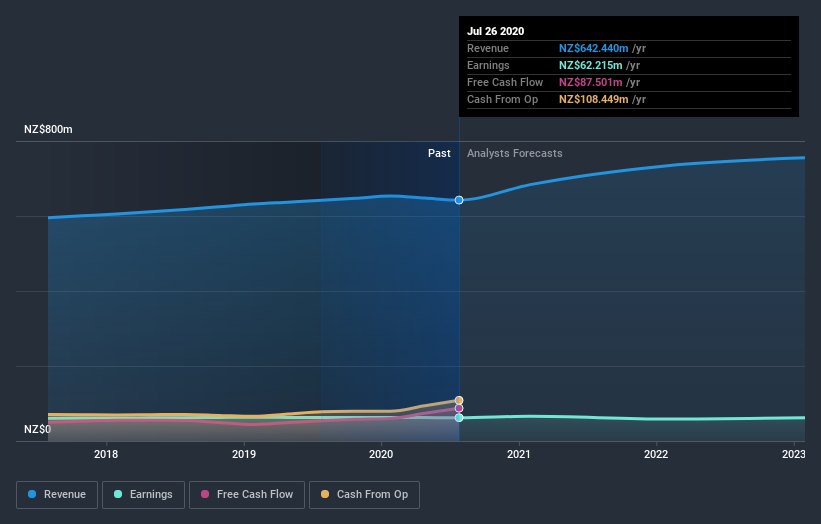The image size is (821, 524).
Task: Click the Earnings row label in tooltip
Action: point(488,65)
